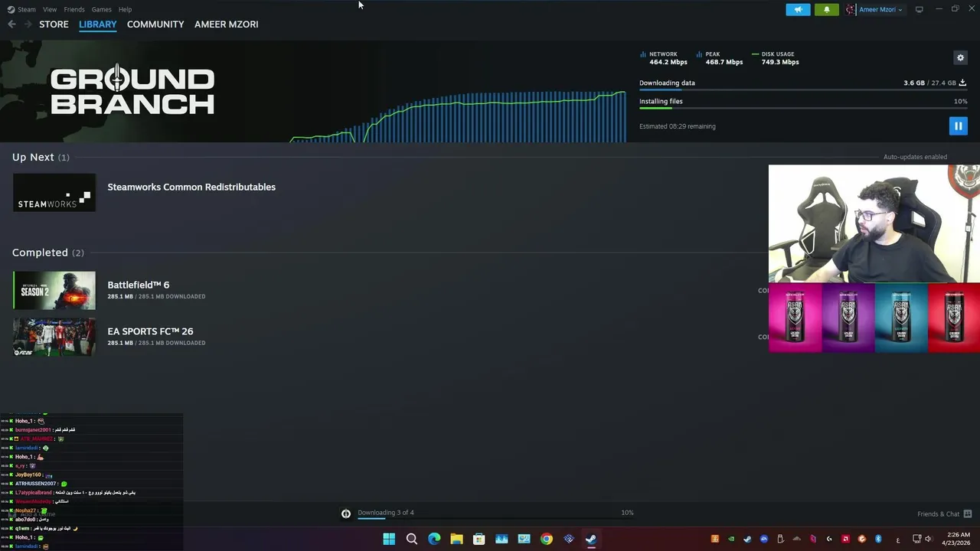Select the EA SPORTS FC™ 26 title
Image resolution: width=980 pixels, height=551 pixels.
[x=150, y=331]
